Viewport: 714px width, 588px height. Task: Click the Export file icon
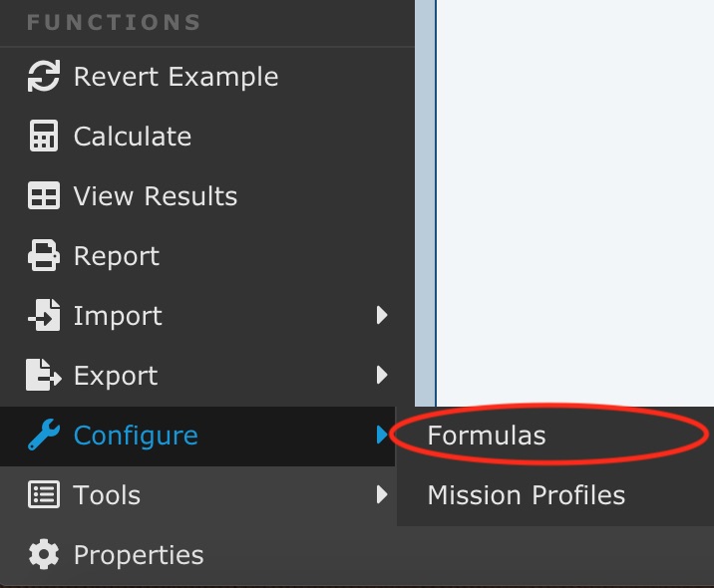44,376
